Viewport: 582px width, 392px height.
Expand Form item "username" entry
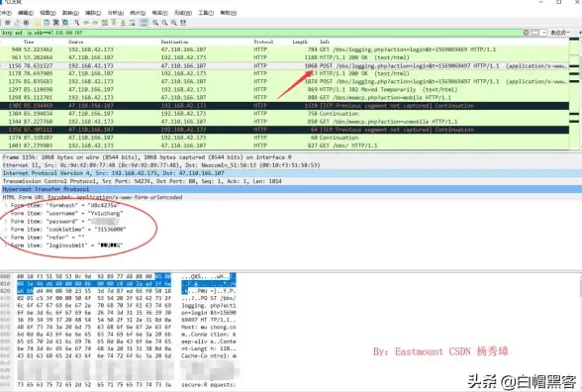[6, 214]
